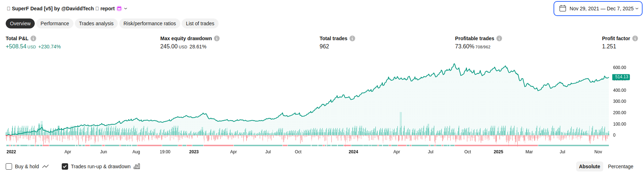Click info icon next to Max equity drawdown

click(x=217, y=38)
